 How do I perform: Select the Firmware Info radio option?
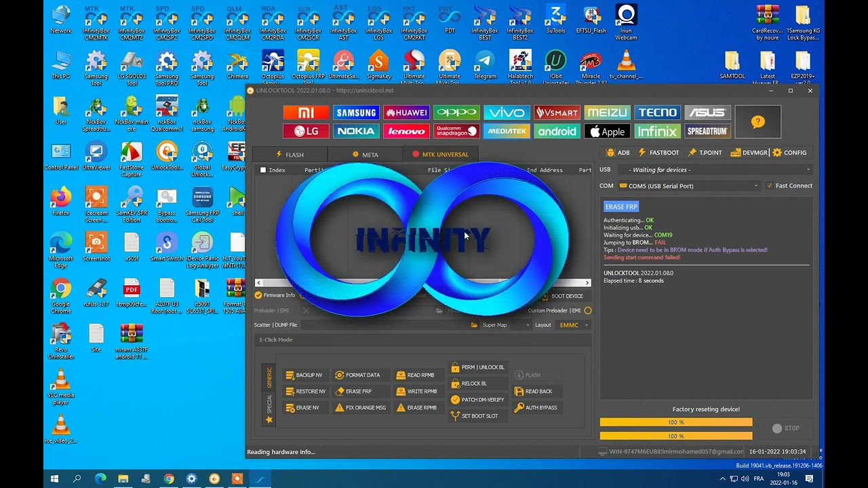(x=258, y=296)
